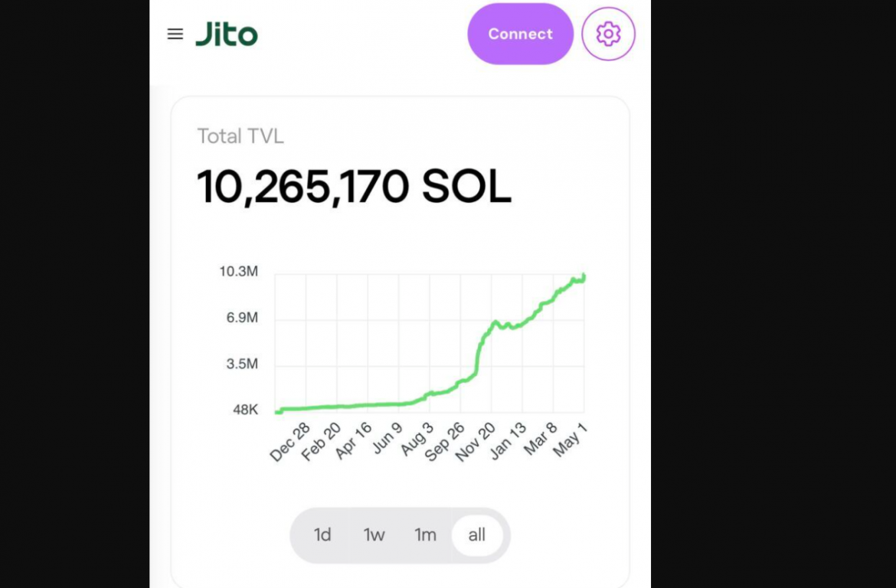Click the May 1 date label
Image resolution: width=896 pixels, height=588 pixels.
(x=571, y=440)
